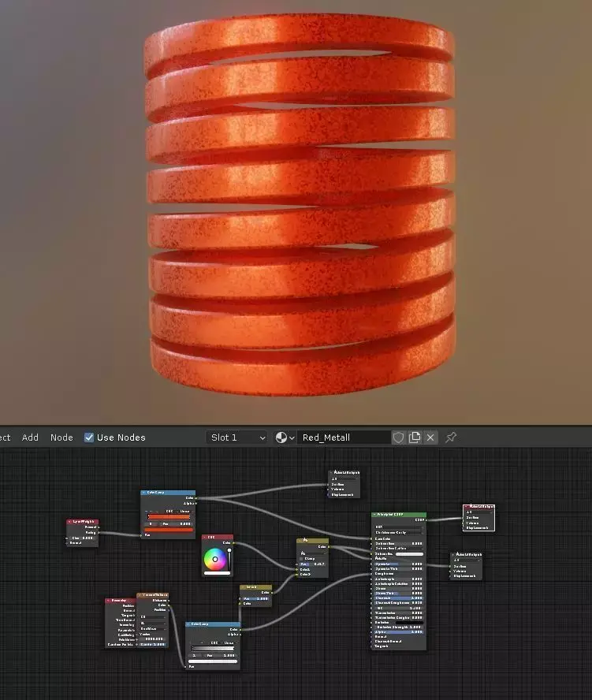592x700 pixels.
Task: Select the Layer Weight node header
Action: click(83, 521)
